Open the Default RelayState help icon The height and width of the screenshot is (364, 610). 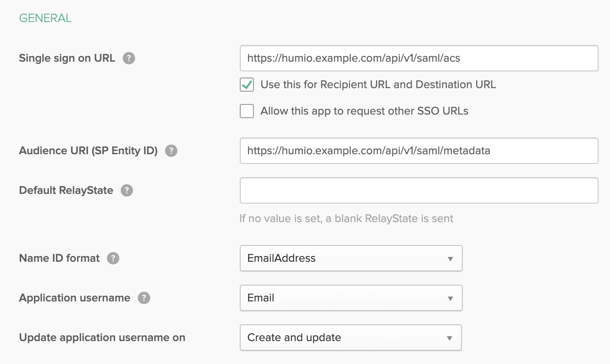pos(126,190)
